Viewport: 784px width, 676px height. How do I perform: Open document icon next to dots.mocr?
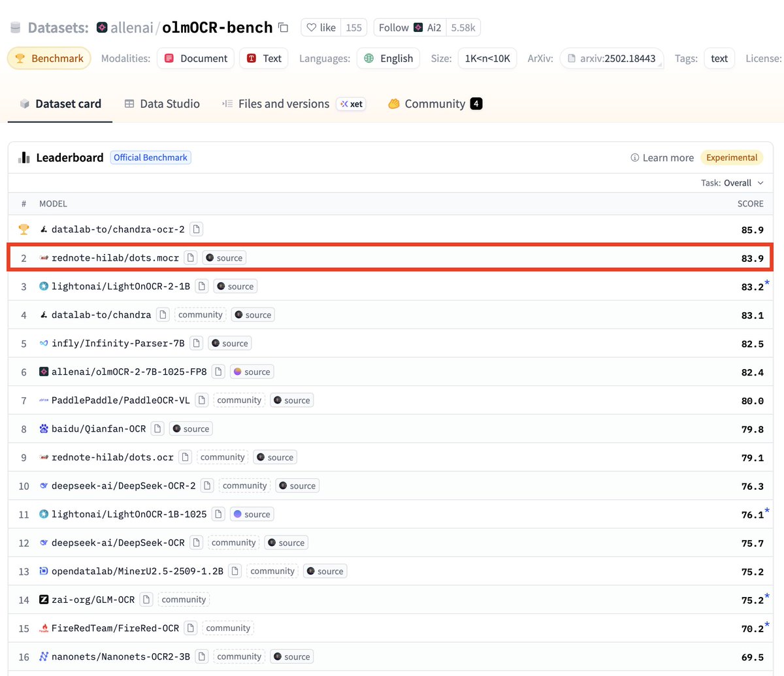[190, 258]
